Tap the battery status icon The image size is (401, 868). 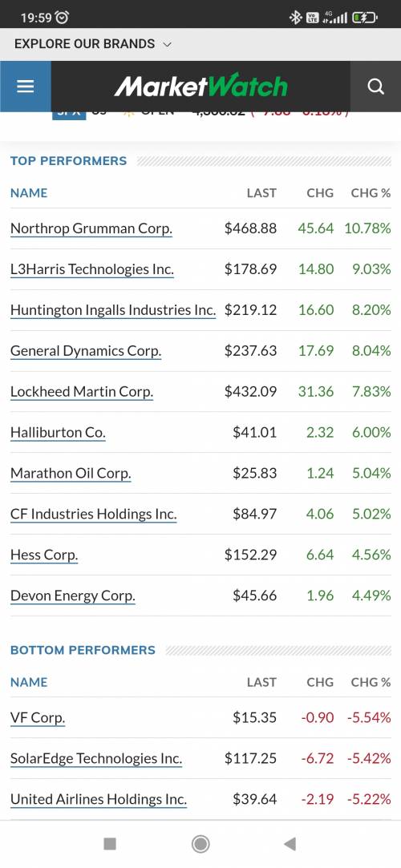point(365,18)
